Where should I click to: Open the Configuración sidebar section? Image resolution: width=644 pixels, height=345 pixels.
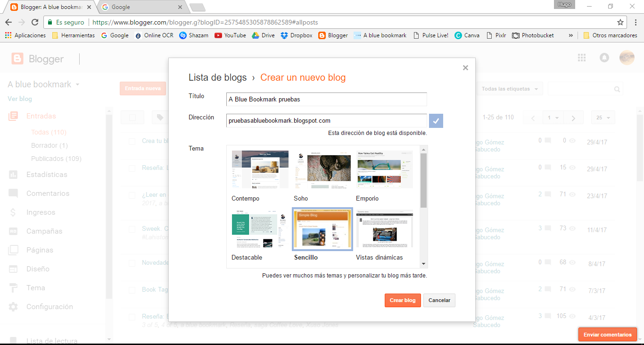(x=50, y=307)
